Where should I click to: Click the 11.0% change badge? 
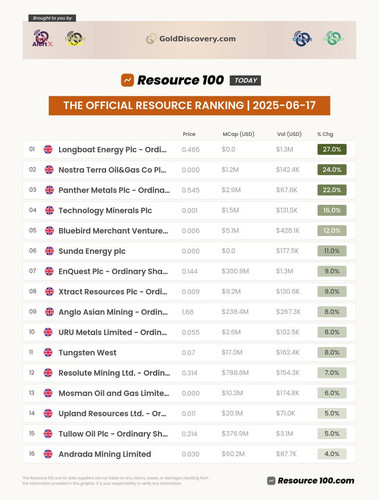click(x=332, y=251)
